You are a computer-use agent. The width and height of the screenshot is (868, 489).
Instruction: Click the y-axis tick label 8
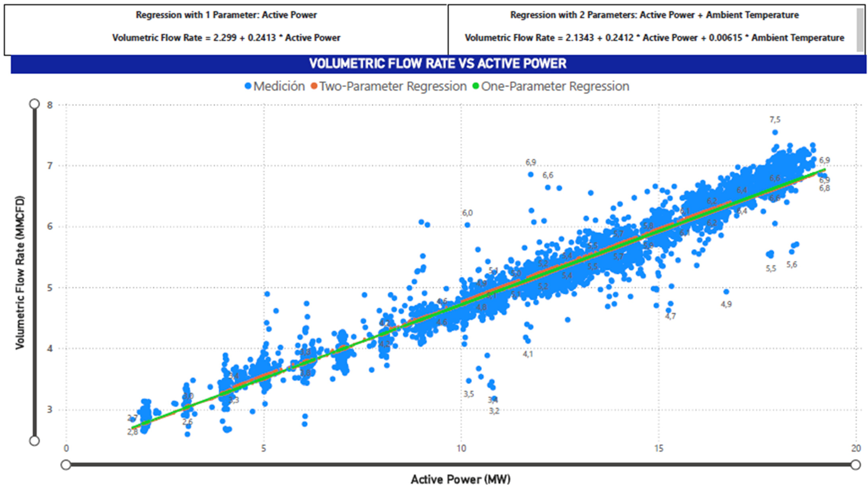tap(50, 105)
